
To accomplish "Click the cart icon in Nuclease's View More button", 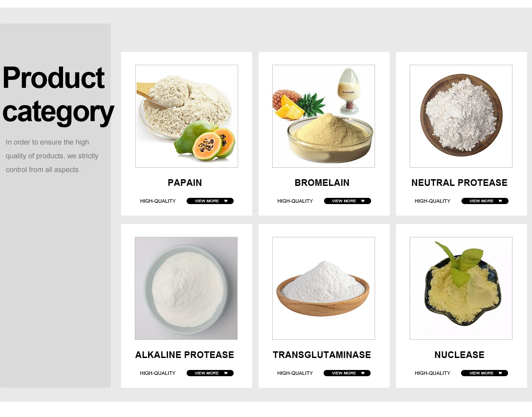I will pyautogui.click(x=500, y=373).
